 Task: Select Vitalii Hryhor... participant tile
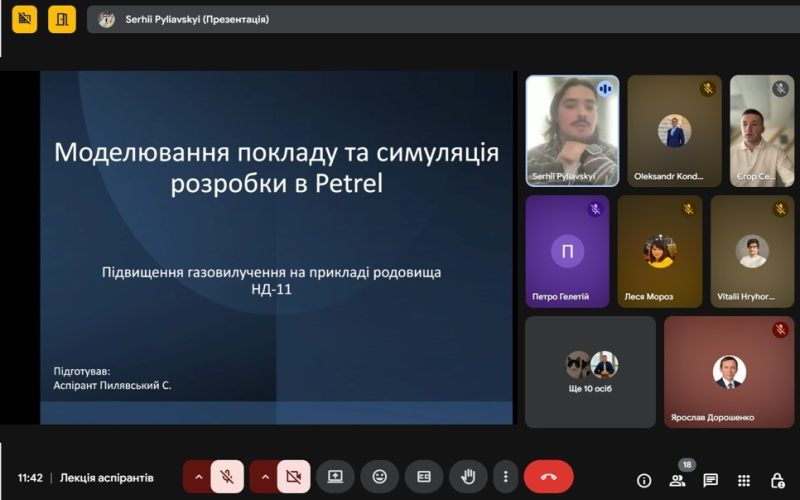pos(752,252)
